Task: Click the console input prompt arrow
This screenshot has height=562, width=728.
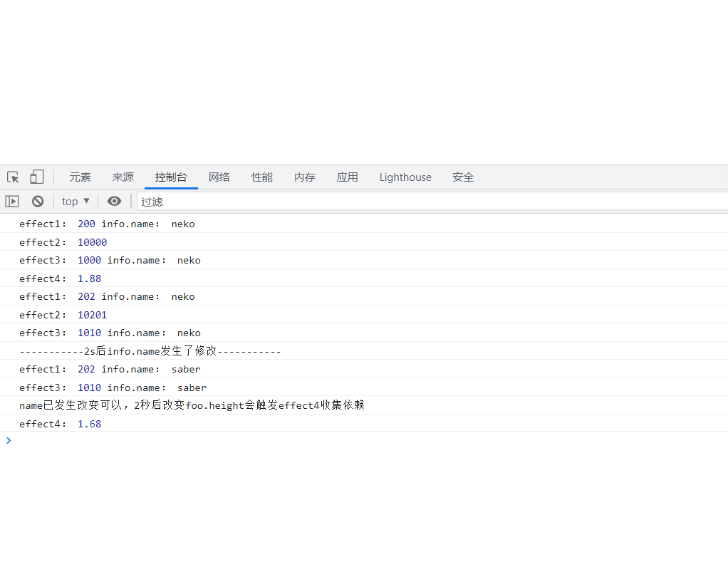Action: coord(9,440)
